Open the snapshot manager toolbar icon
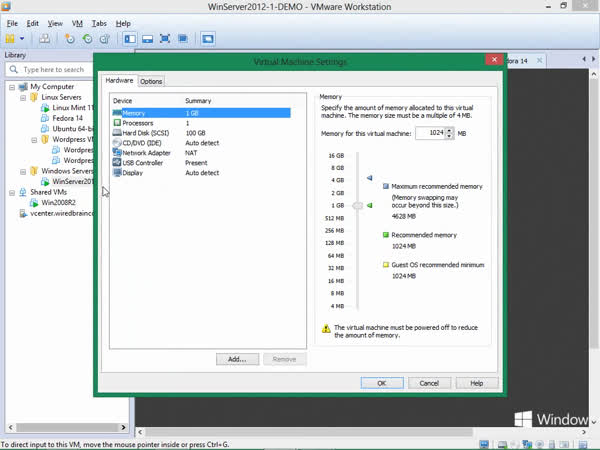Viewport: 600px width, 450px height. pyautogui.click(x=104, y=39)
